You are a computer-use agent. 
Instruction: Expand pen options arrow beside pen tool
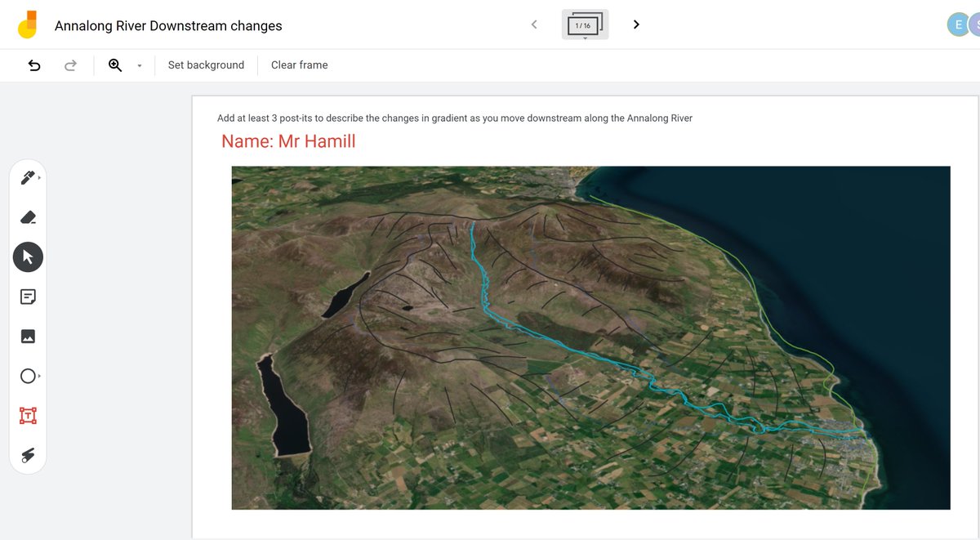coord(39,177)
